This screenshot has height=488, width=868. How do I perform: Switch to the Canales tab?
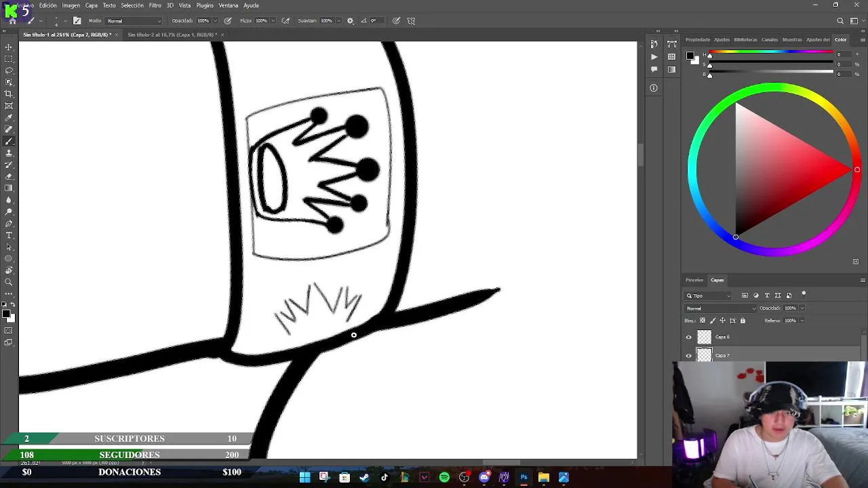(770, 39)
